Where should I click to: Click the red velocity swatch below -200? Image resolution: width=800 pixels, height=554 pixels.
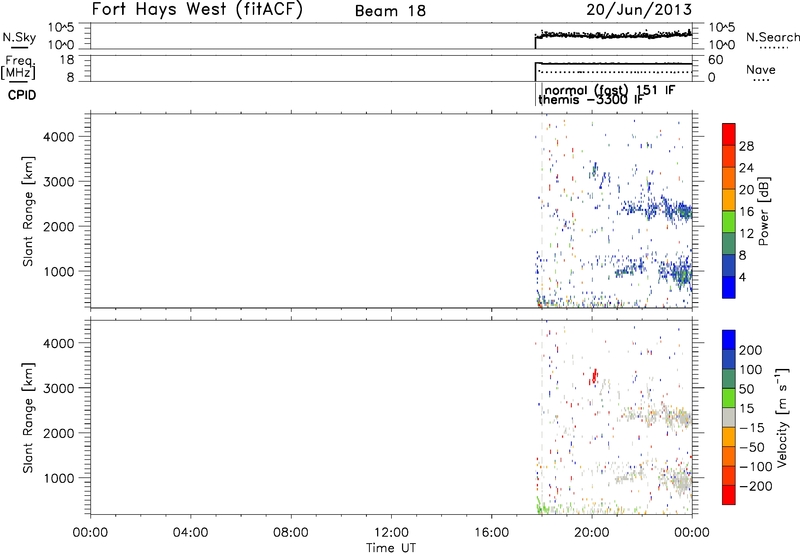click(x=729, y=495)
